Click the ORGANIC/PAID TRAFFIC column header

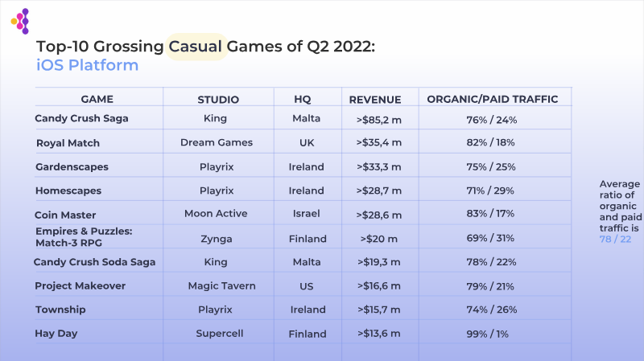(492, 99)
